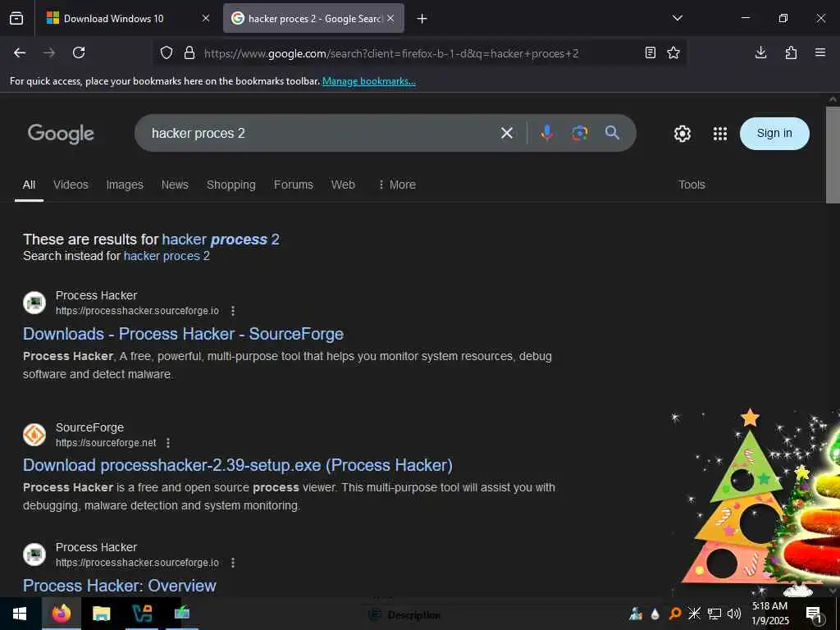This screenshot has height=630, width=840.
Task: Open network status tray icon
Action: click(x=714, y=614)
